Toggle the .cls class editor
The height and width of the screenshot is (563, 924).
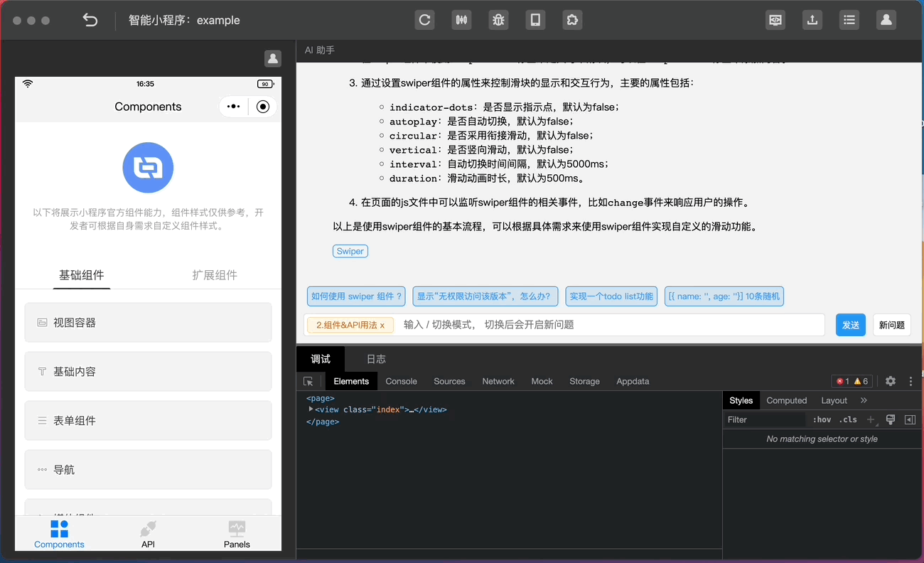point(848,419)
